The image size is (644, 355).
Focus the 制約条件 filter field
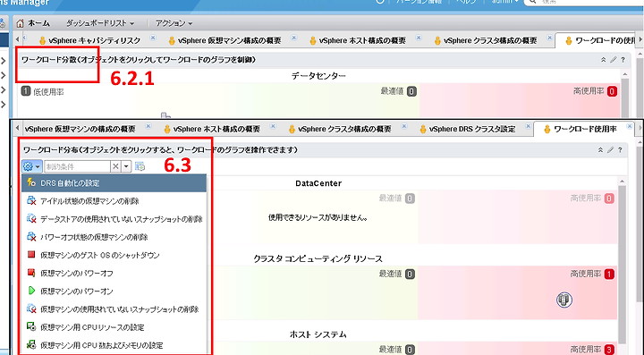(77, 166)
